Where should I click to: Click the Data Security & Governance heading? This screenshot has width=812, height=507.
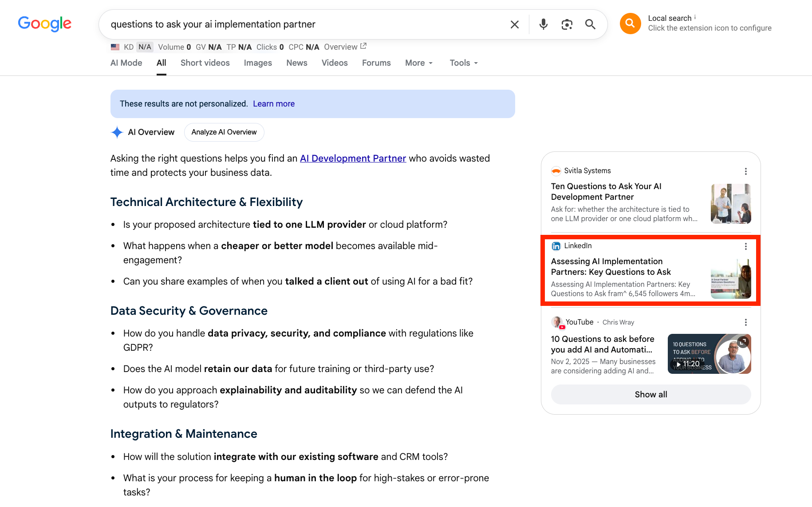(x=189, y=311)
